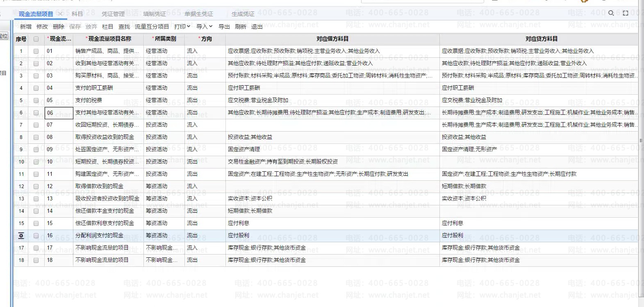644x307 pixels.
Task: Click the 偿还借款利息支付的现金 cell
Action: coord(108,223)
